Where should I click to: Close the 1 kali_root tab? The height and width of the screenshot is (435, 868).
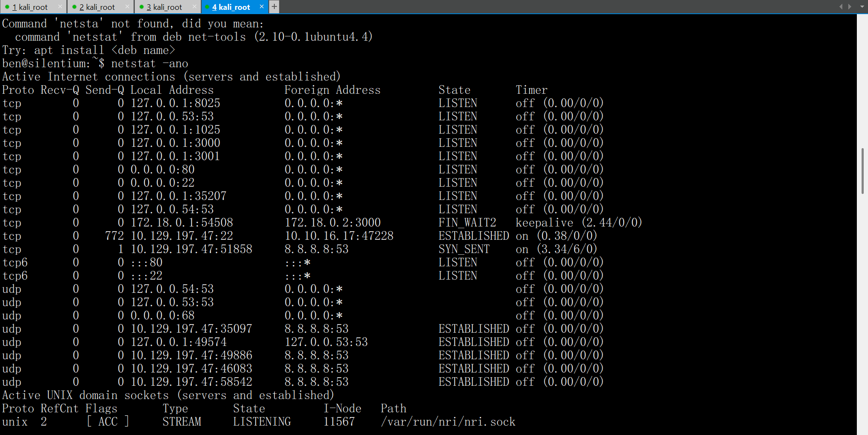point(60,6)
